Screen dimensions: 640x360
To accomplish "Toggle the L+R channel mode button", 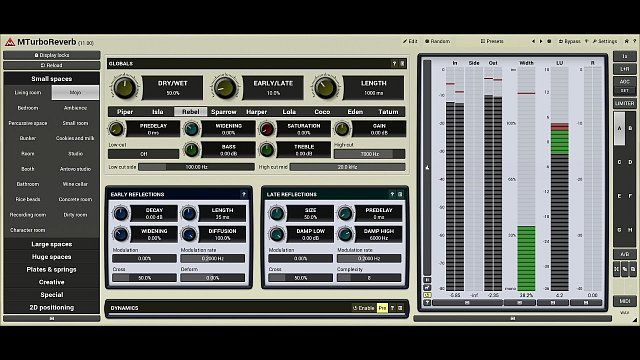I will click(624, 69).
